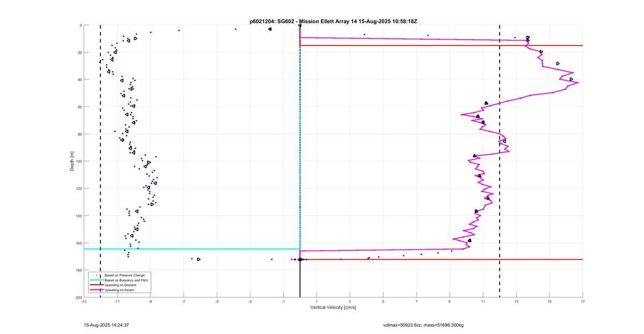Click y-axis tick label "200"

[78, 297]
